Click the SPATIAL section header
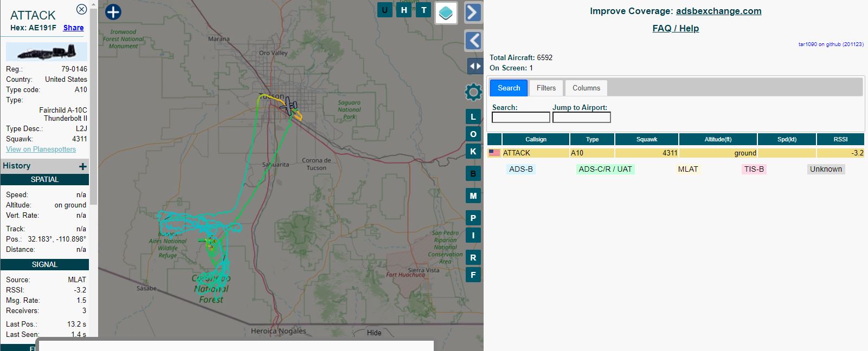 (x=44, y=179)
